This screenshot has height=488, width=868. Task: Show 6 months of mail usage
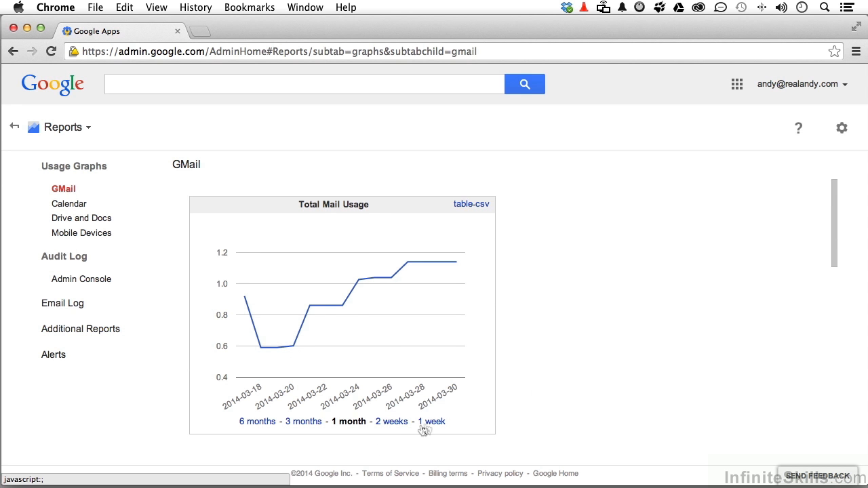(257, 422)
